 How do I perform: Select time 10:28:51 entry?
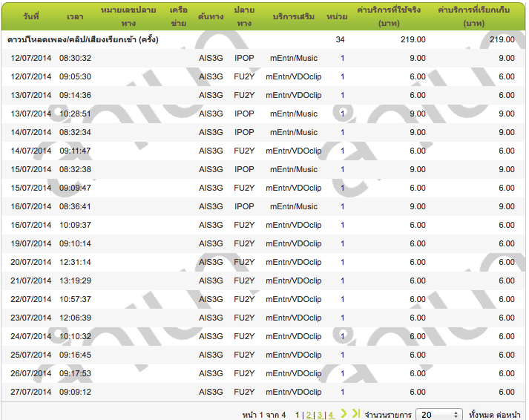pyautogui.click(x=75, y=114)
